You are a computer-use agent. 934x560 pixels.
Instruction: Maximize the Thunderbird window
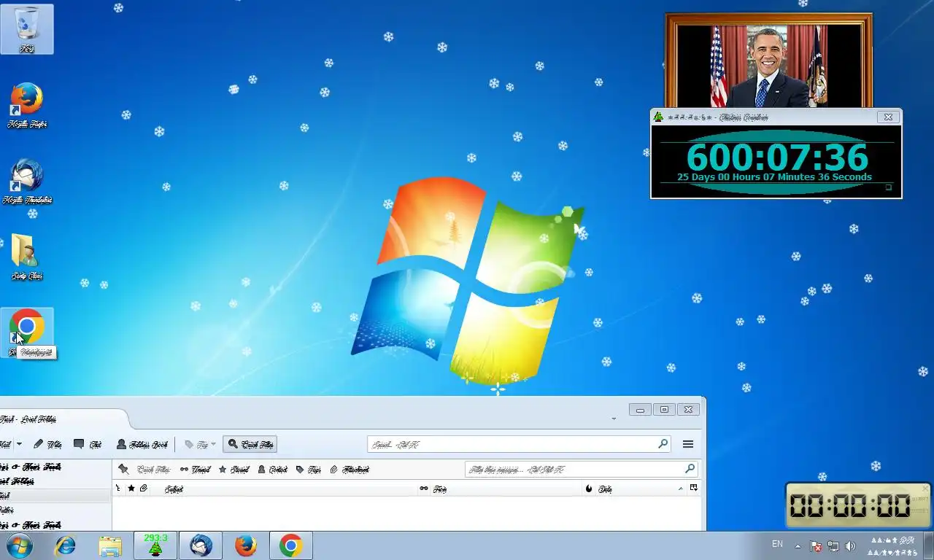click(664, 410)
